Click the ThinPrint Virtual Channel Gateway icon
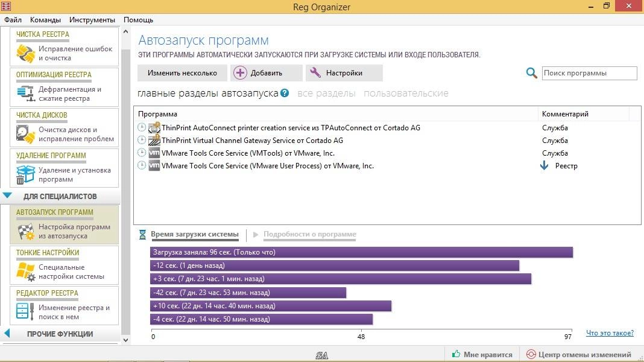 click(x=154, y=140)
